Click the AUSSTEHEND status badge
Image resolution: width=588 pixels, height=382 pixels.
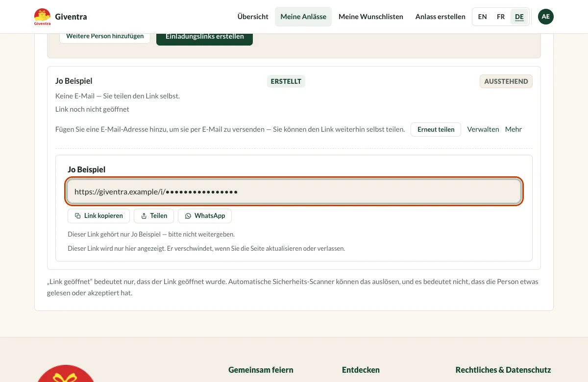tap(506, 81)
